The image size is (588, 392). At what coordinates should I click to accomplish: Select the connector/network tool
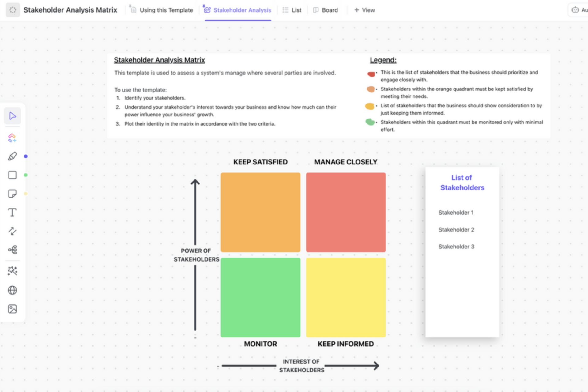click(x=12, y=250)
